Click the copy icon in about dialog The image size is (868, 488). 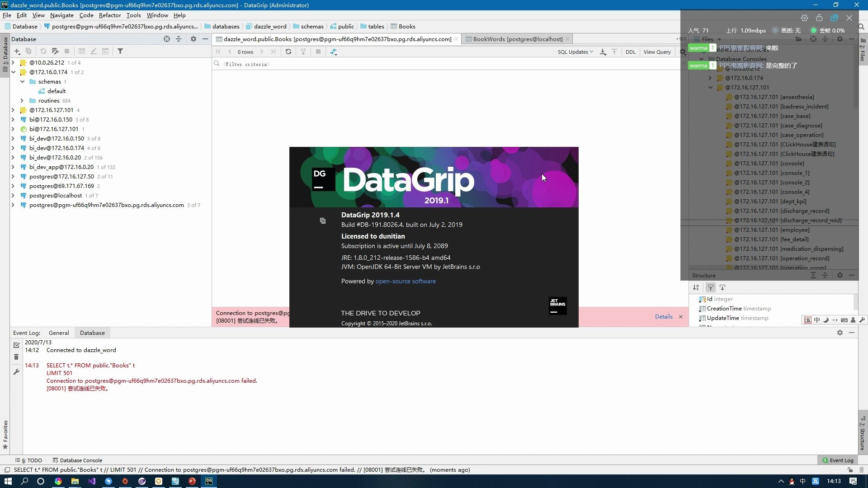(322, 220)
